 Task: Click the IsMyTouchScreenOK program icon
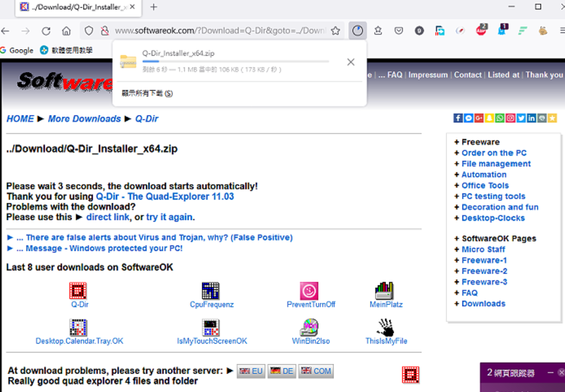pyautogui.click(x=211, y=327)
